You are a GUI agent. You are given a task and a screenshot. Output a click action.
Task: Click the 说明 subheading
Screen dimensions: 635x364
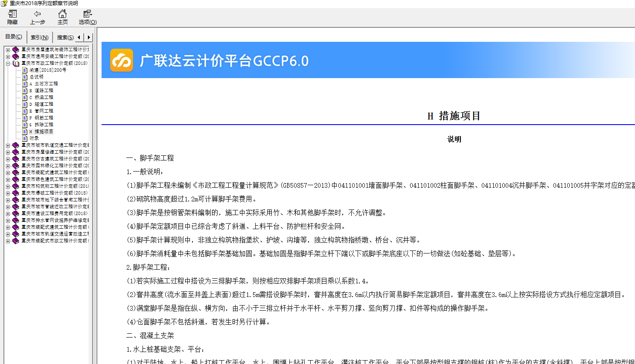[454, 139]
